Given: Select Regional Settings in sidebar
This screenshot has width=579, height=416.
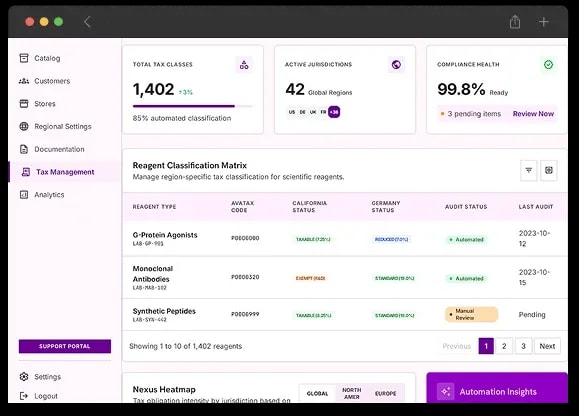Looking at the screenshot, I should [63, 126].
